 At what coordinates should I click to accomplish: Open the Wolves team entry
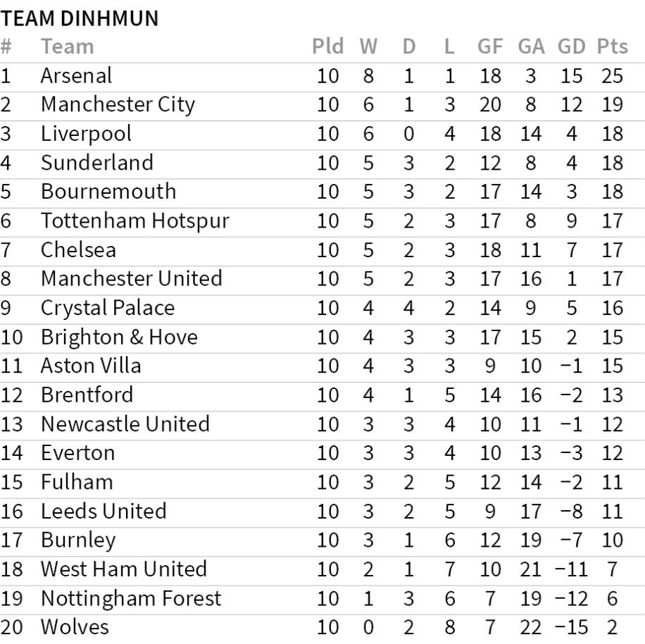[75, 627]
